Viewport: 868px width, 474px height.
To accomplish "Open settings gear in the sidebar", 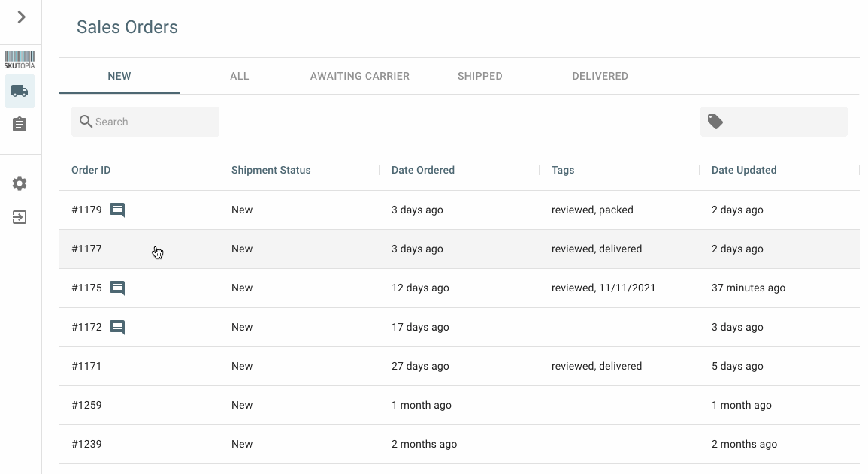I will tap(20, 183).
